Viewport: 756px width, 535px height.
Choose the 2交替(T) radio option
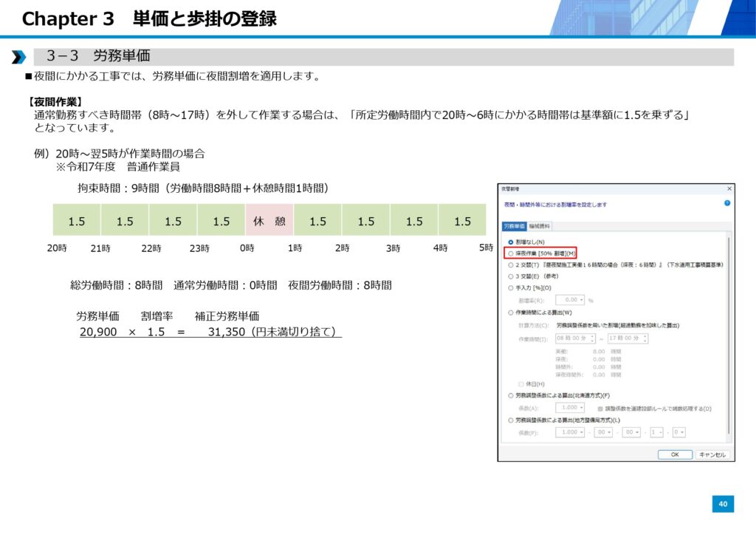coord(509,264)
